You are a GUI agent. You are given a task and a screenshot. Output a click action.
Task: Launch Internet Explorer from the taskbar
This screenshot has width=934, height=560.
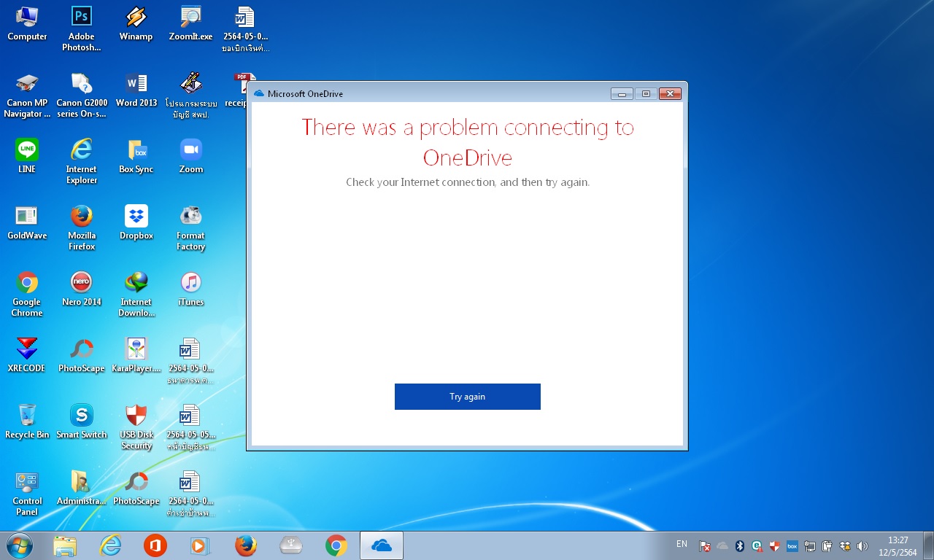pos(110,545)
